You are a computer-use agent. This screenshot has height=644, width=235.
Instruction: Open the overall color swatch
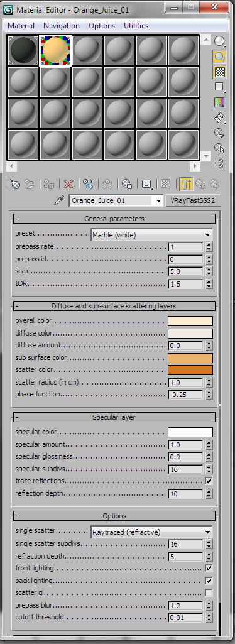coord(190,321)
